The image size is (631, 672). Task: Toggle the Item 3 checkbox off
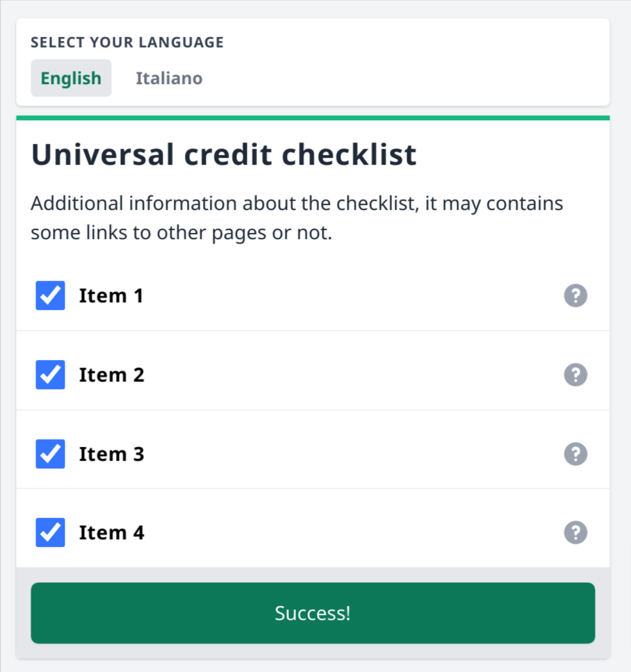tap(49, 454)
